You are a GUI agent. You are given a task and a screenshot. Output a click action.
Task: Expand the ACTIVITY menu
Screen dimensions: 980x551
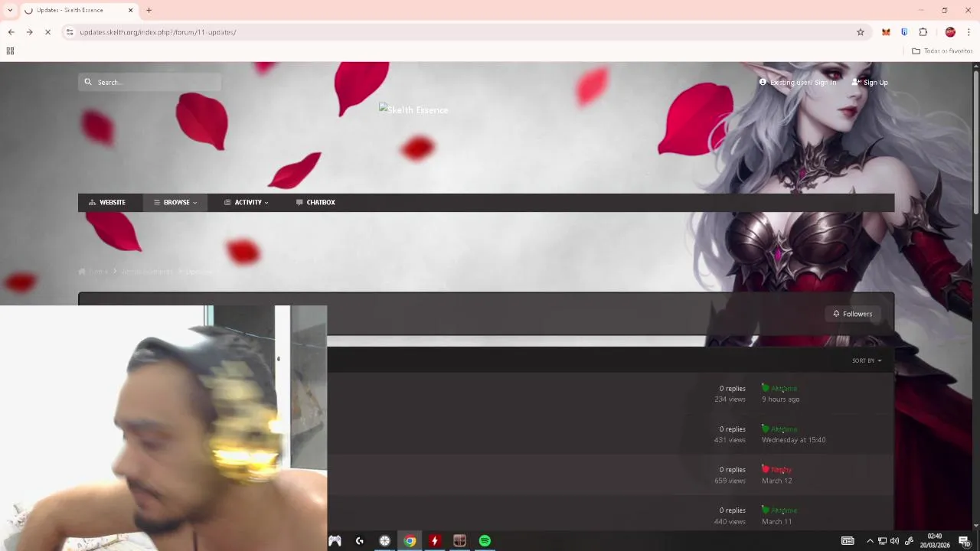point(246,202)
